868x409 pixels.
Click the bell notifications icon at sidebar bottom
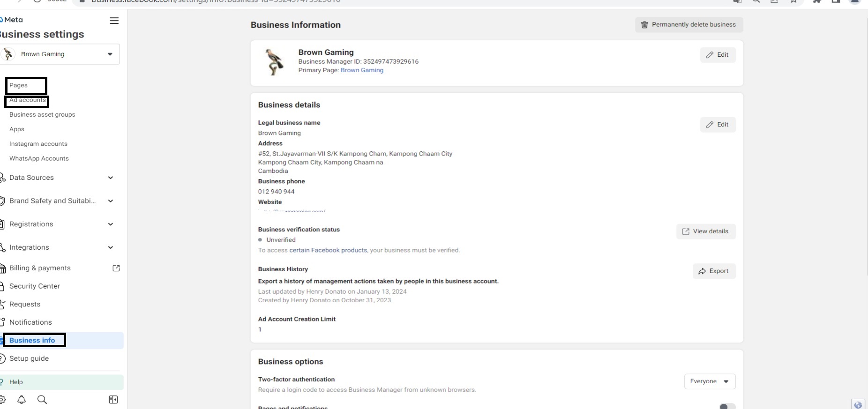pyautogui.click(x=22, y=400)
